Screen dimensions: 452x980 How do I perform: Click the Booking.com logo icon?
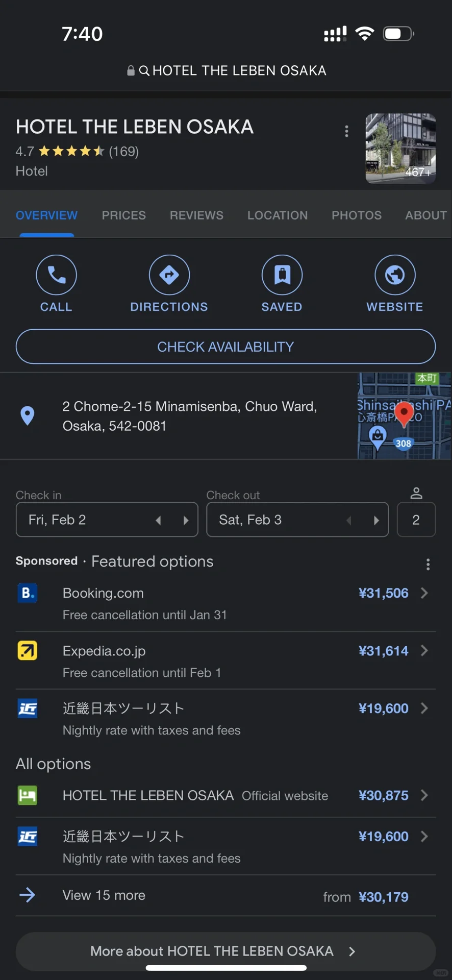pyautogui.click(x=28, y=593)
